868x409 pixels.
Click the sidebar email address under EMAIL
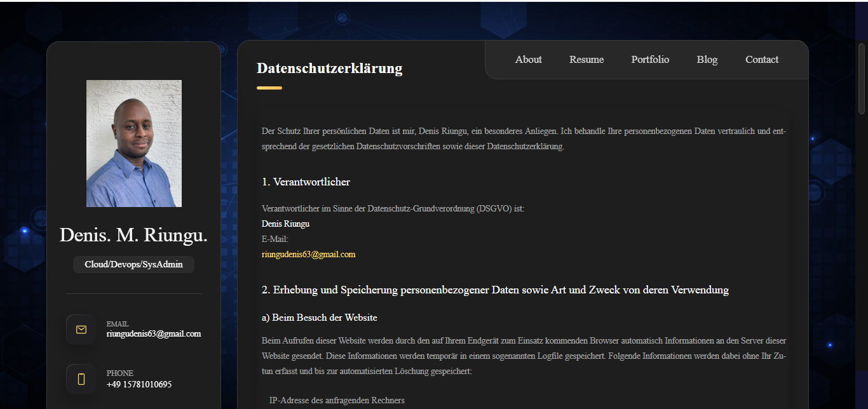click(154, 334)
